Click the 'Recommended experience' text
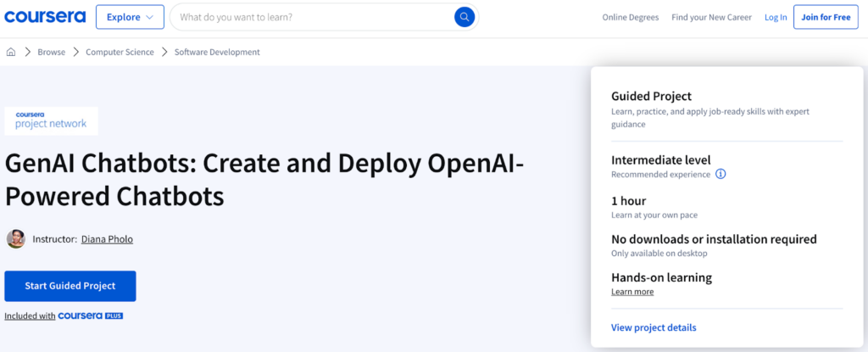 (660, 174)
